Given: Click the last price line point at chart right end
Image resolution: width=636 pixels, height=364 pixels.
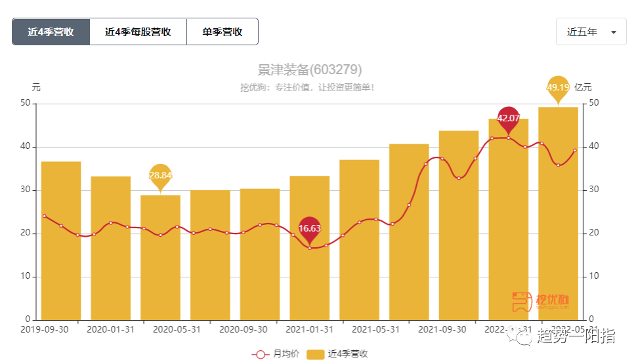Looking at the screenshot, I should (x=575, y=150).
